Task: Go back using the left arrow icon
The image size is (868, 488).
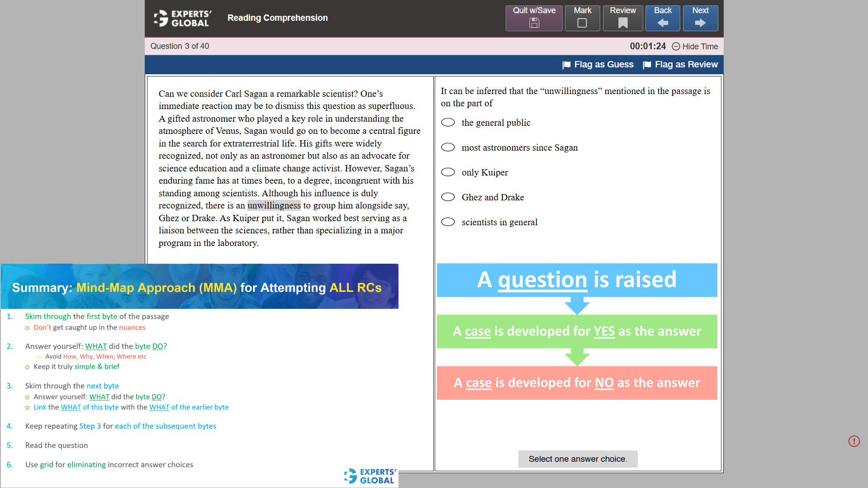Action: pos(663,23)
